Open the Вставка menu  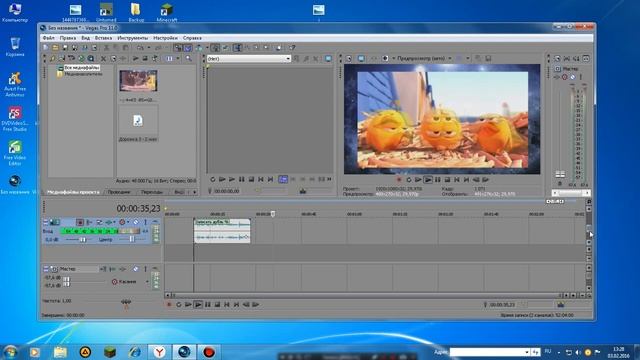point(103,38)
